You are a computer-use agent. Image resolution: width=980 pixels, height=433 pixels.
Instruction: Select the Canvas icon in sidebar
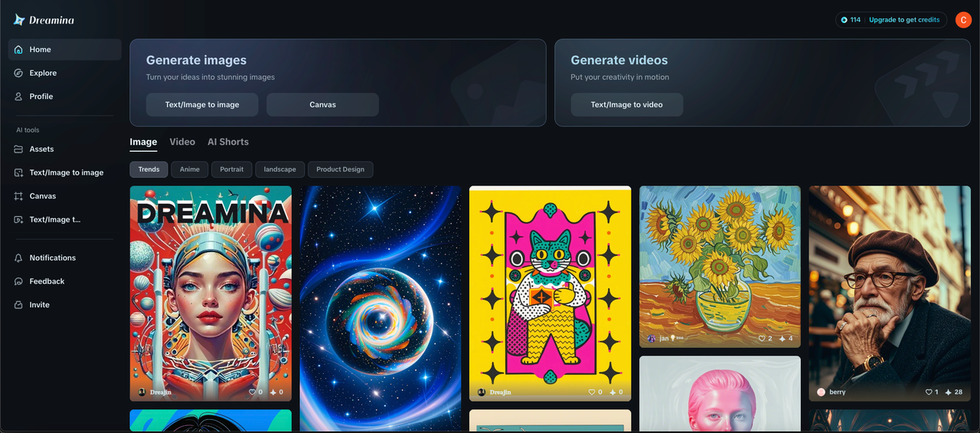click(x=18, y=196)
